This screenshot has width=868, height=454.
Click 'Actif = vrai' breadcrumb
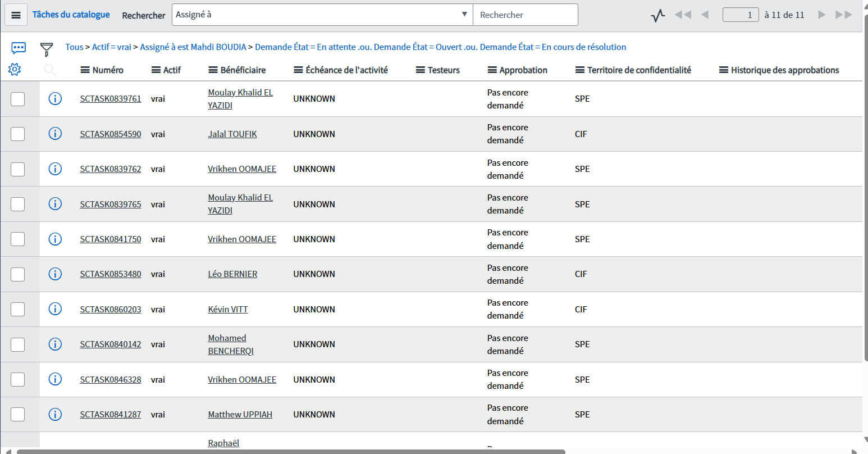[112, 47]
